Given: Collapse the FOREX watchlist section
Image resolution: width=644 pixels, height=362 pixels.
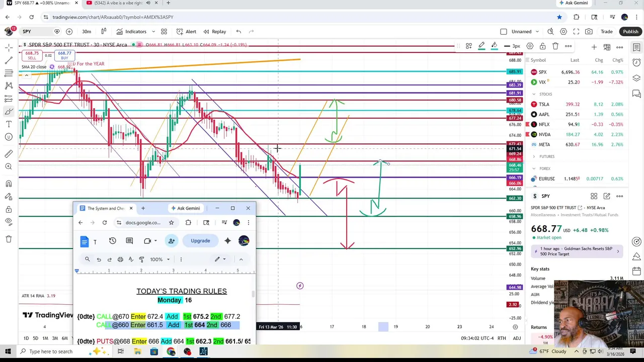Looking at the screenshot, I should (x=534, y=168).
